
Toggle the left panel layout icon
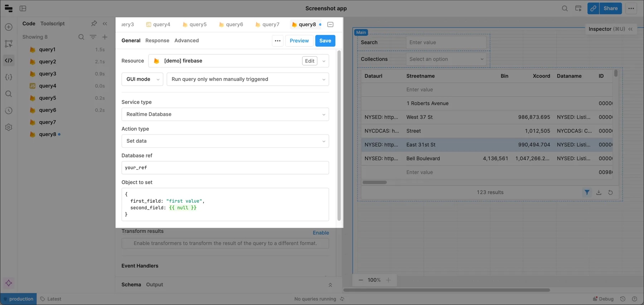pyautogui.click(x=23, y=8)
